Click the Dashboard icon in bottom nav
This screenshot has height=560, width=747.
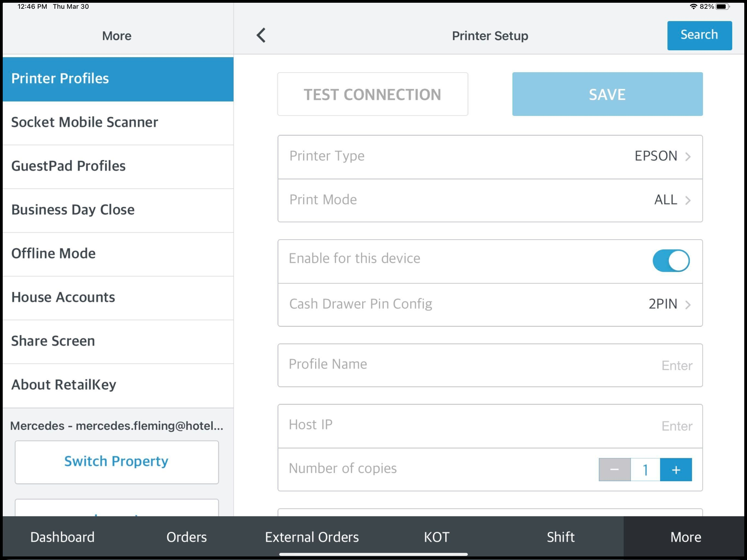[62, 536]
